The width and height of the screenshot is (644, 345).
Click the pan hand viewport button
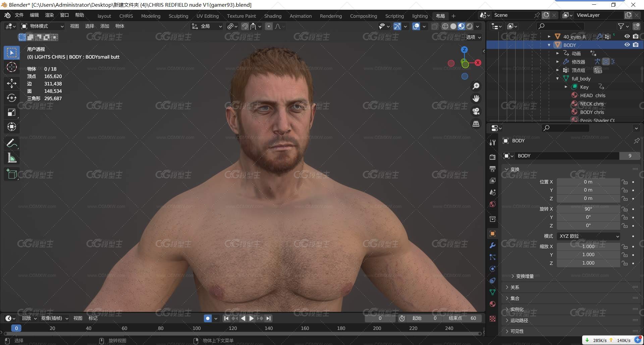pos(476,98)
